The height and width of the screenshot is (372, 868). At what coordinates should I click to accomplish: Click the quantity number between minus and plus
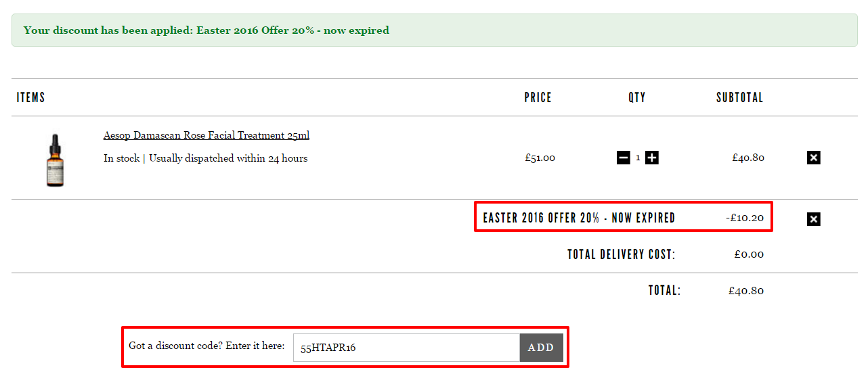638,158
